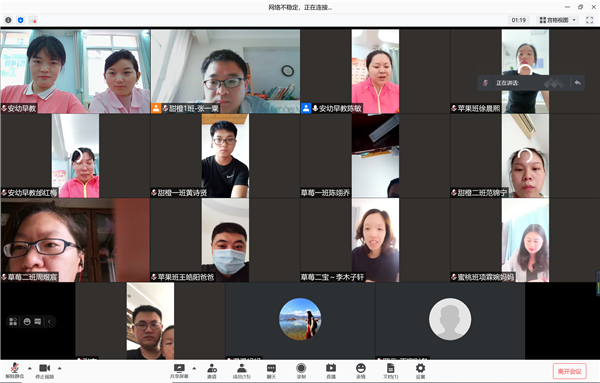Open the members (15) list

(x=241, y=371)
